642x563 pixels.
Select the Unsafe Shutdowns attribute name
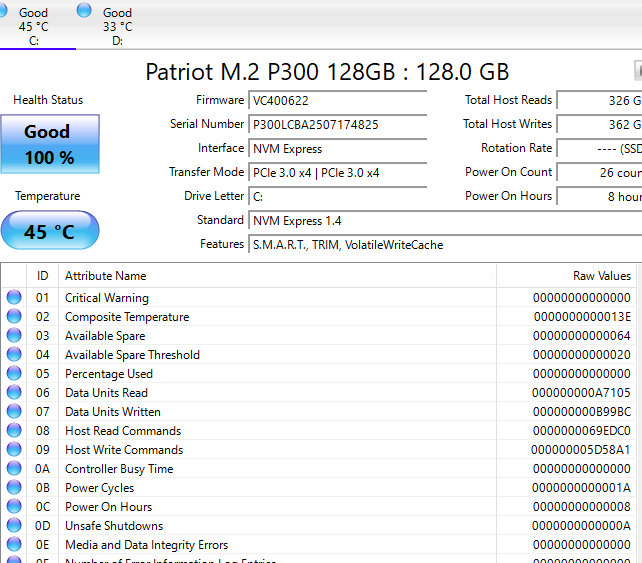click(114, 526)
